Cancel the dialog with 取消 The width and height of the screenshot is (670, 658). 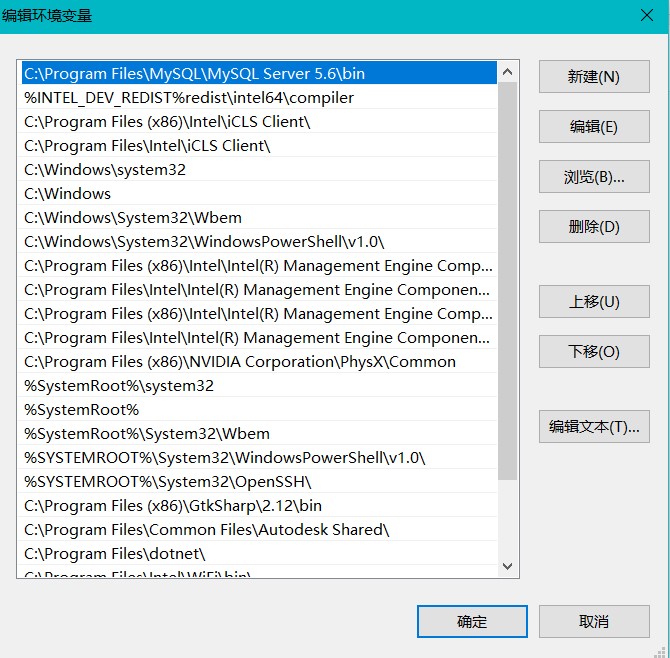click(594, 621)
